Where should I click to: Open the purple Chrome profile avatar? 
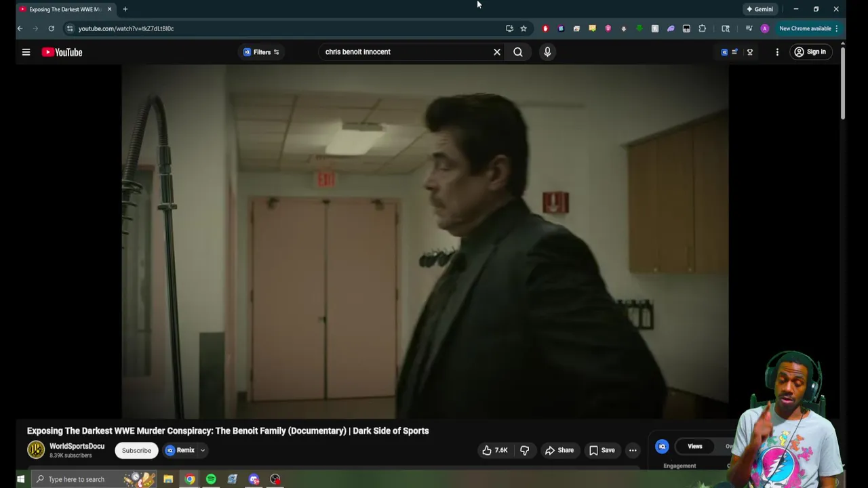765,28
